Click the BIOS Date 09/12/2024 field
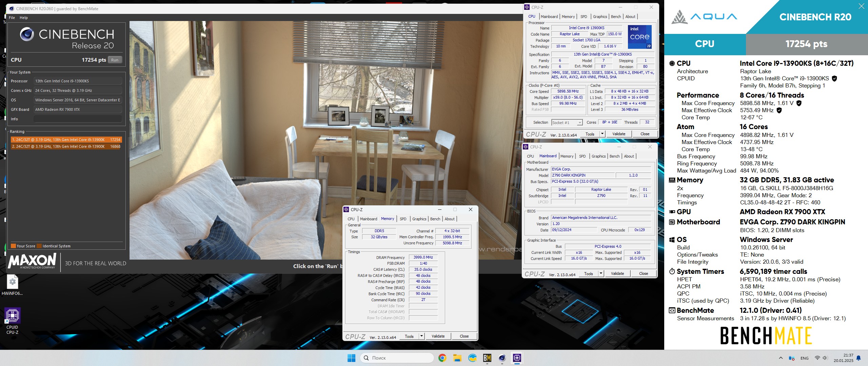Image resolution: width=868 pixels, height=366 pixels. pos(574,230)
